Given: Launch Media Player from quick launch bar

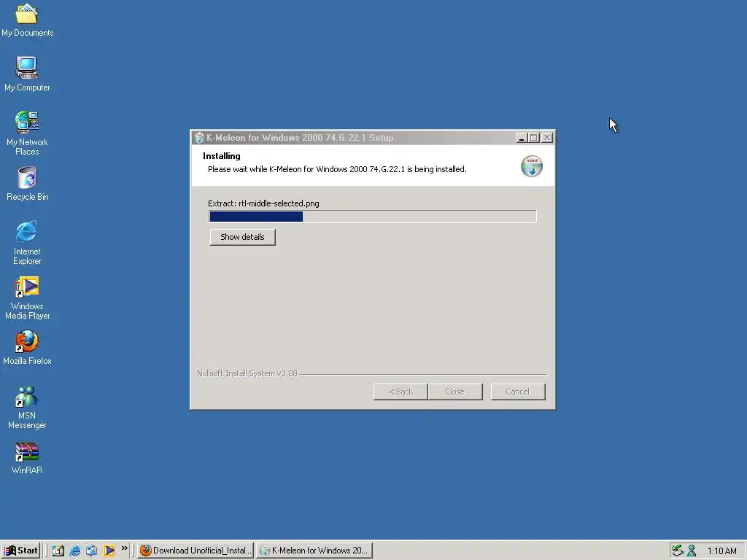Looking at the screenshot, I should click(109, 551).
